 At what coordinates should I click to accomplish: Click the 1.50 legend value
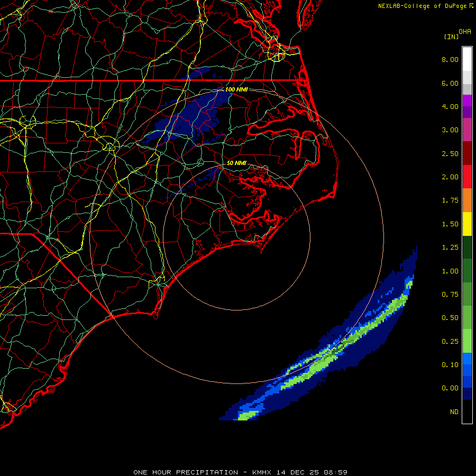pos(450,224)
